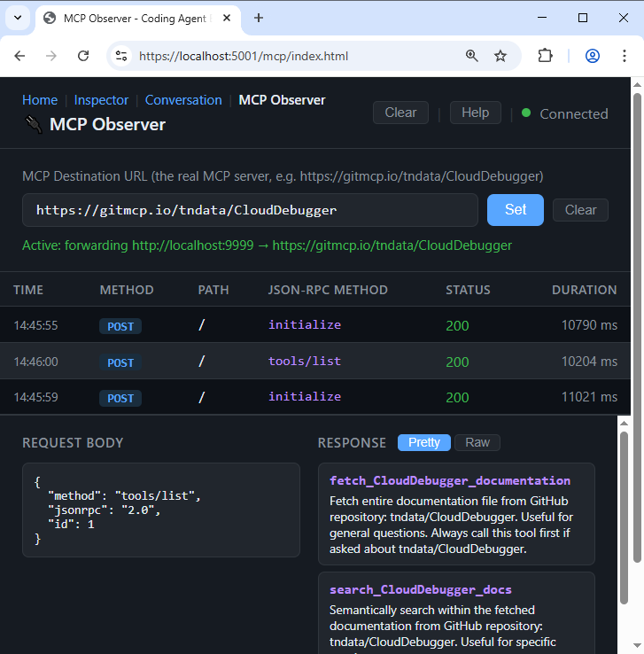Bookmark this page with the star icon

pos(500,56)
